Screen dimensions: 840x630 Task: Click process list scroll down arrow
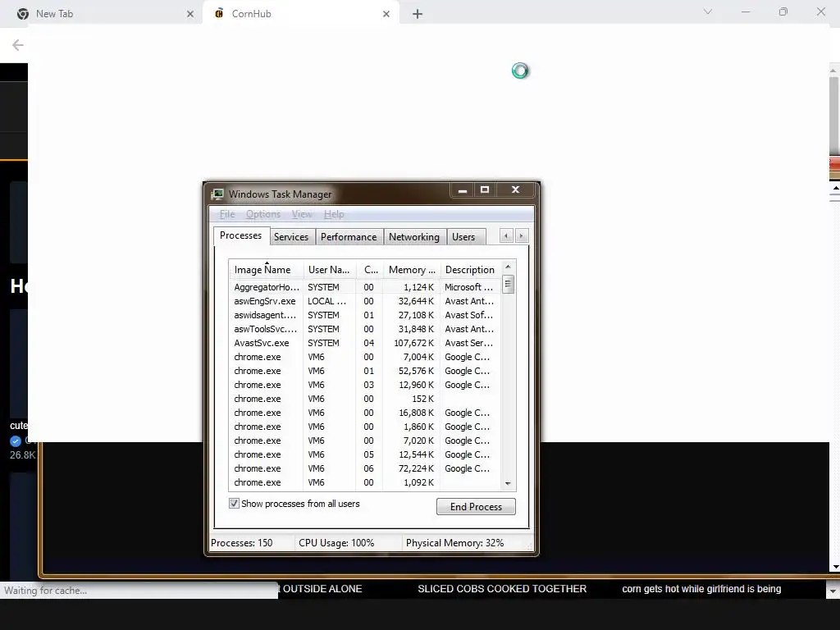coord(508,484)
